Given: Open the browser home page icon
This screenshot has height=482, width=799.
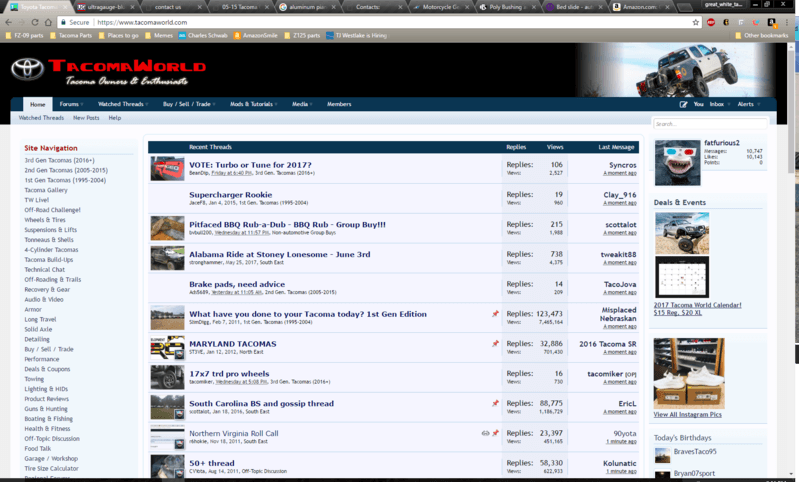Looking at the screenshot, I should 48,22.
